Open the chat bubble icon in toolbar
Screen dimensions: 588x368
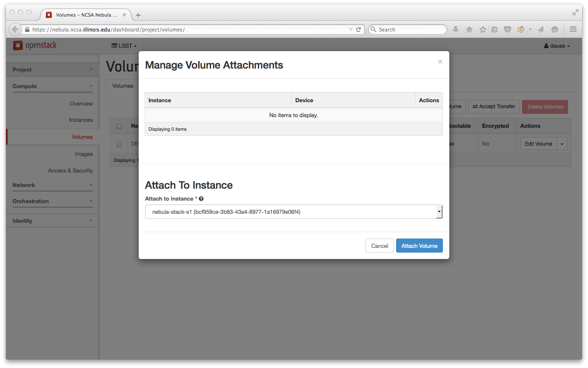click(555, 29)
